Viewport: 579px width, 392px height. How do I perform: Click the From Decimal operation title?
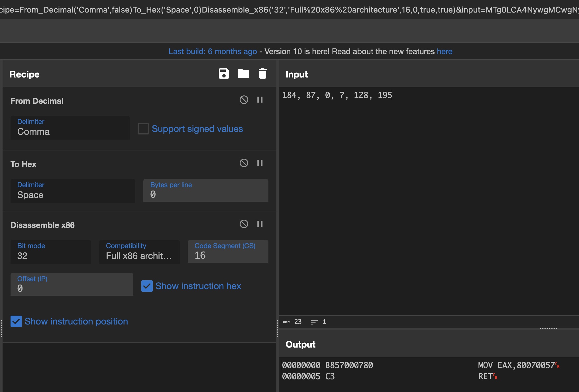pyautogui.click(x=37, y=101)
